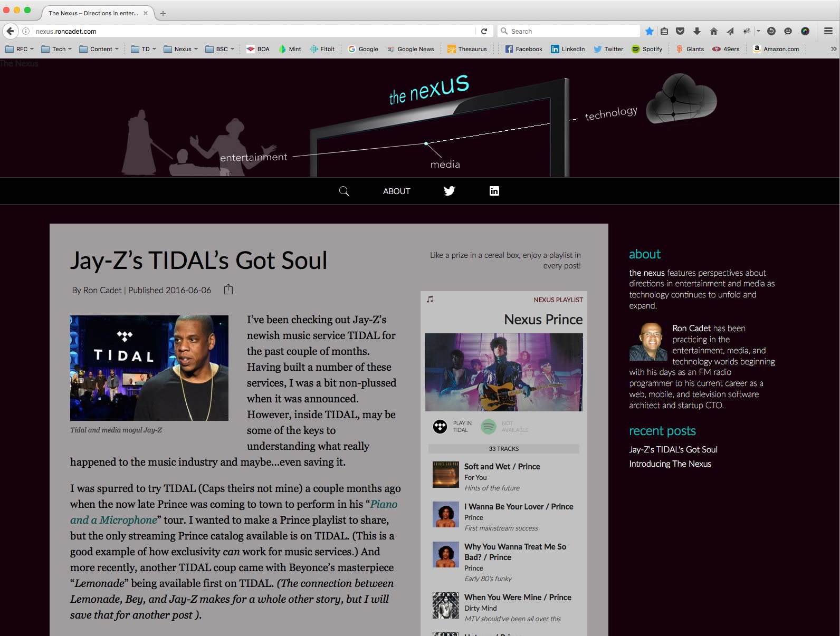The image size is (840, 636).
Task: Go to the browser home icon
Action: [714, 31]
